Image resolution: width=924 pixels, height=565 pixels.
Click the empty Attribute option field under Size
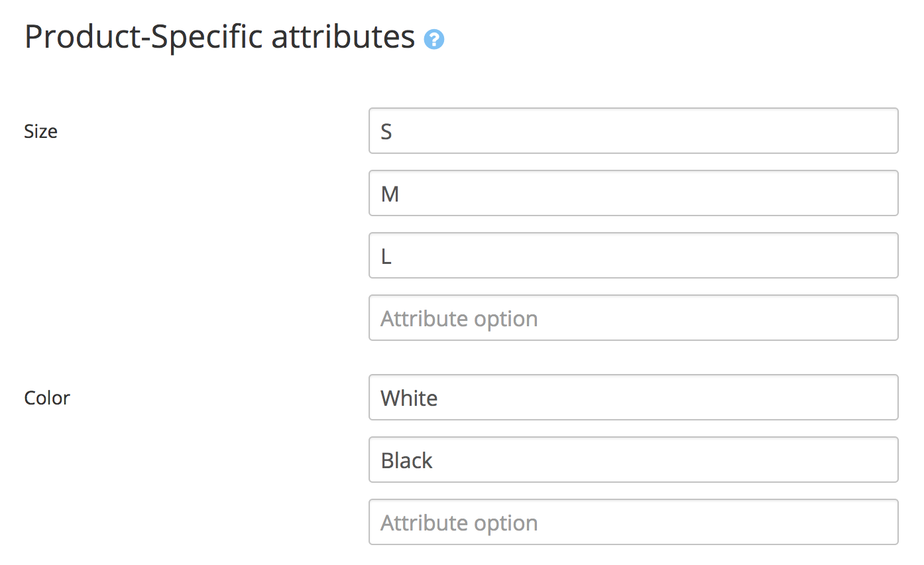pyautogui.click(x=633, y=318)
